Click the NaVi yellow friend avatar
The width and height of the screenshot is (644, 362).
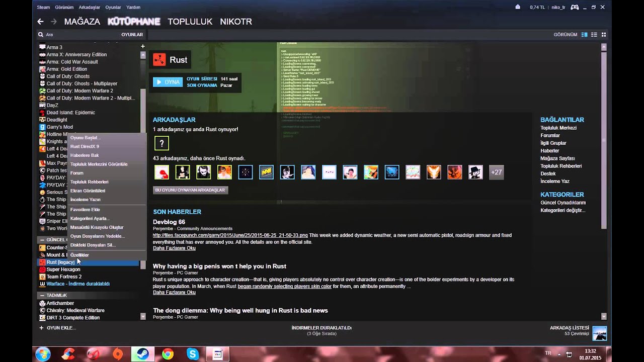(x=266, y=172)
